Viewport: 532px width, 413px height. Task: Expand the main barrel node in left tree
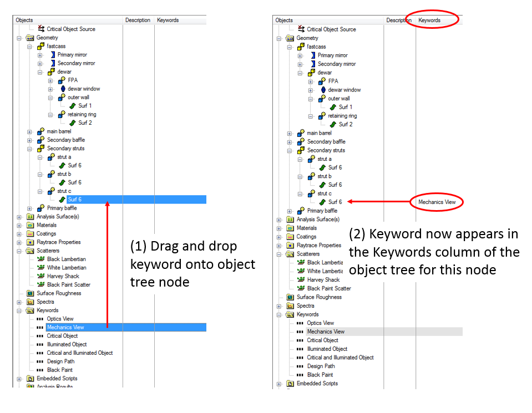tap(29, 132)
